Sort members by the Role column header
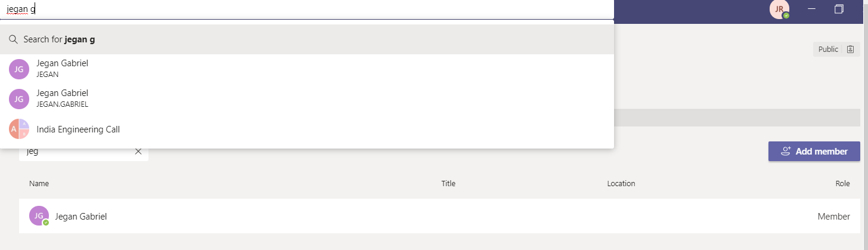This screenshot has height=250, width=868. pos(842,184)
